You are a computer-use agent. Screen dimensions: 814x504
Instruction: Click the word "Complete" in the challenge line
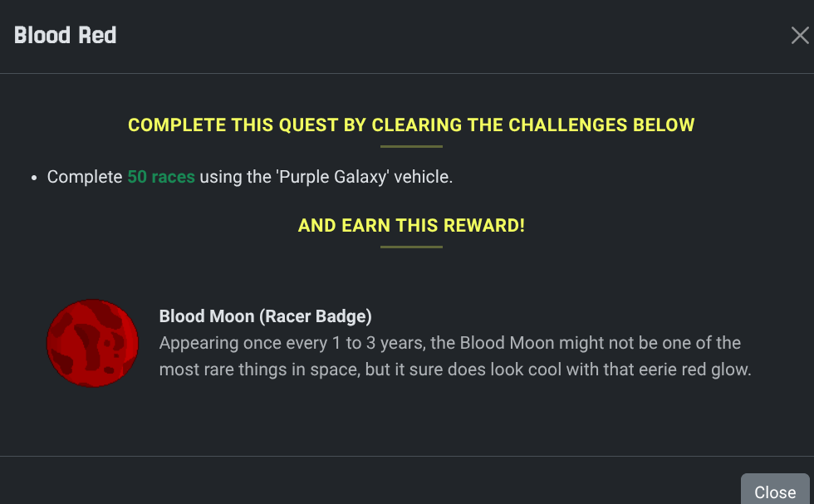click(x=85, y=177)
